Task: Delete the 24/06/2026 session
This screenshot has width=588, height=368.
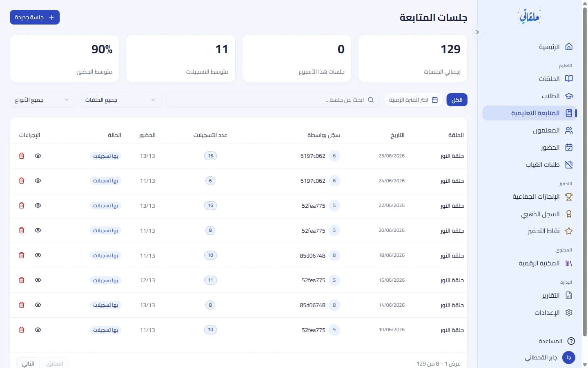Action: point(22,181)
